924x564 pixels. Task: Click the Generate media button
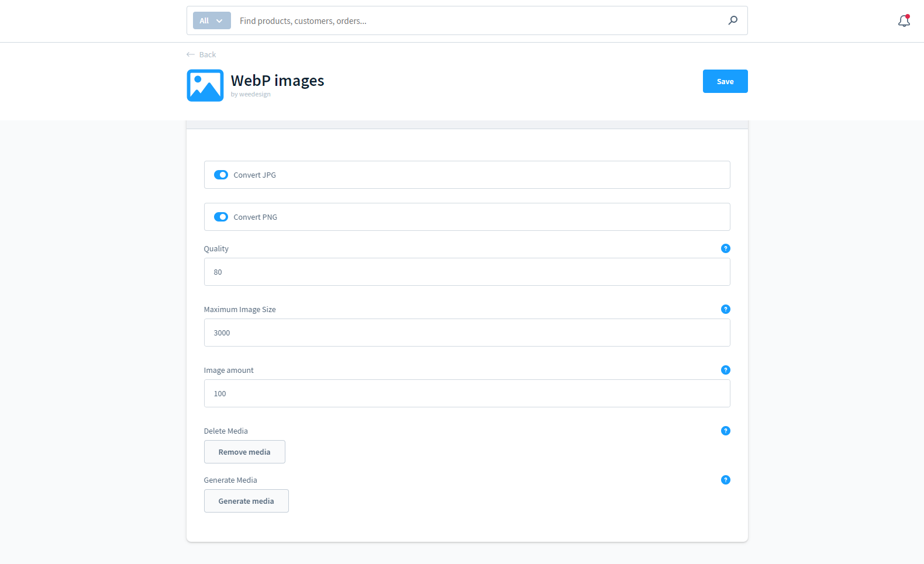(246, 501)
